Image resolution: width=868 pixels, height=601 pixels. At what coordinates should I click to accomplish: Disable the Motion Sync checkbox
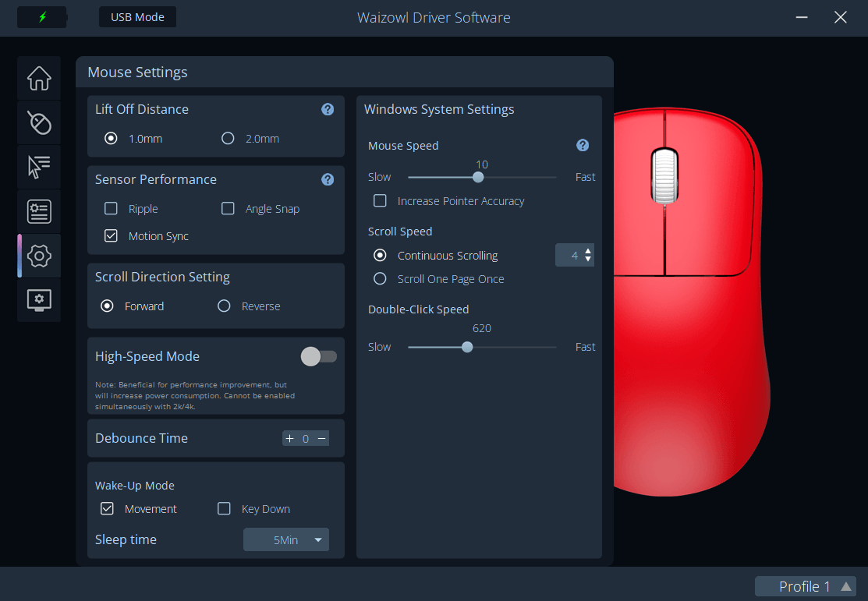112,235
